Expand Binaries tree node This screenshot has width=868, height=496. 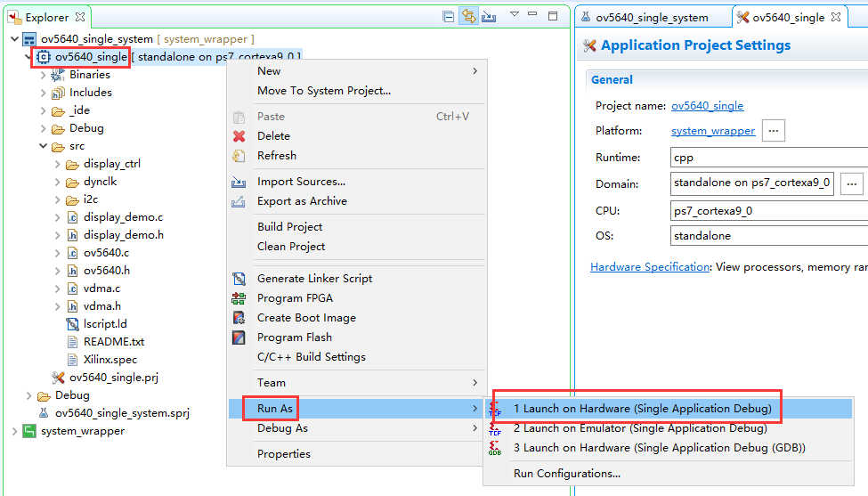pyautogui.click(x=44, y=76)
